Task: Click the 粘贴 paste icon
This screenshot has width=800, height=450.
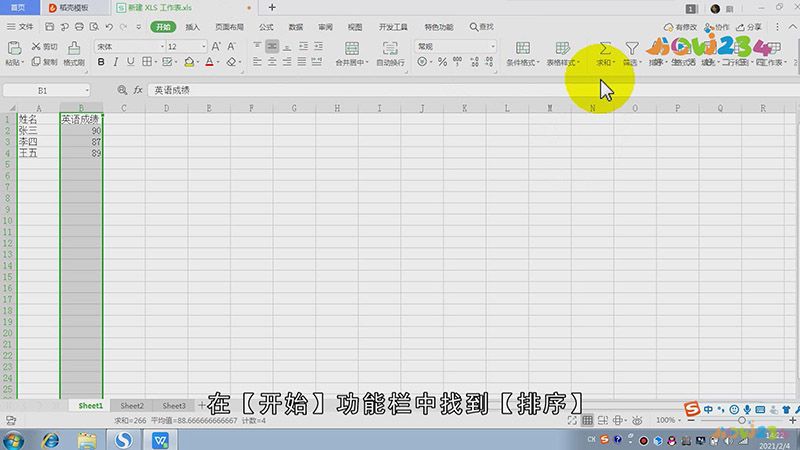Action: click(14, 48)
